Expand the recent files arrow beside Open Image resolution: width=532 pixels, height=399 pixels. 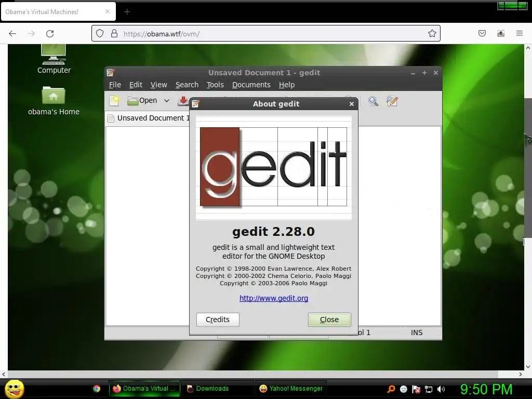tap(167, 101)
